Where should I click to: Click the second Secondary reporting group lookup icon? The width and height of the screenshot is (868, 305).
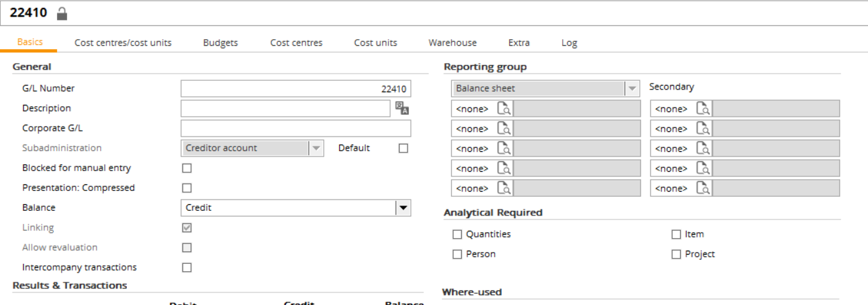pyautogui.click(x=702, y=129)
